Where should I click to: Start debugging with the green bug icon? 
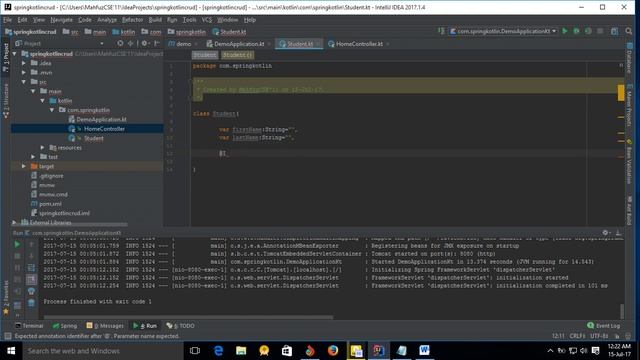pyautogui.click(x=576, y=31)
